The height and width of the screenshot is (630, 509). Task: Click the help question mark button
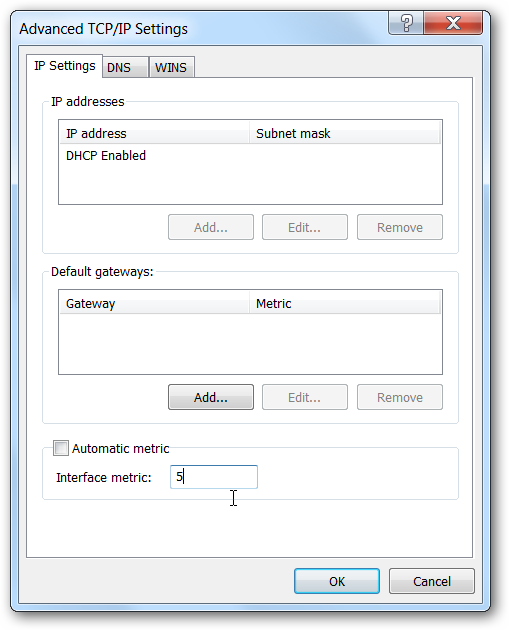(406, 23)
